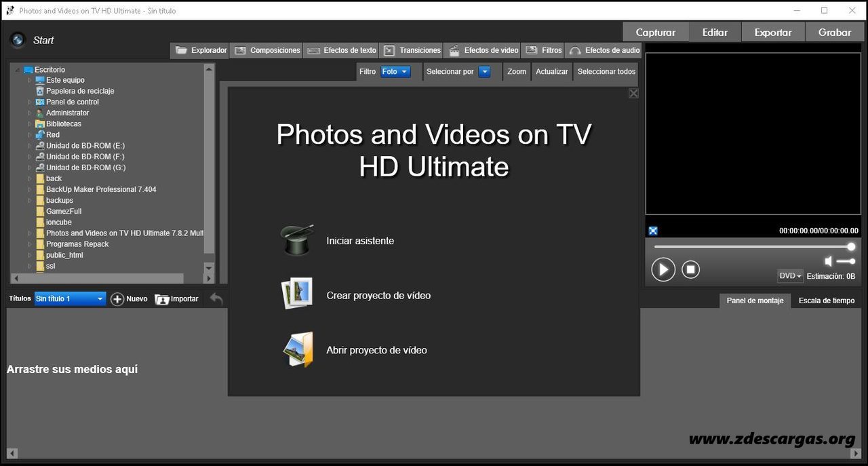This screenshot has width=868, height=466.
Task: Click the undo arrow icon
Action: [x=216, y=298]
